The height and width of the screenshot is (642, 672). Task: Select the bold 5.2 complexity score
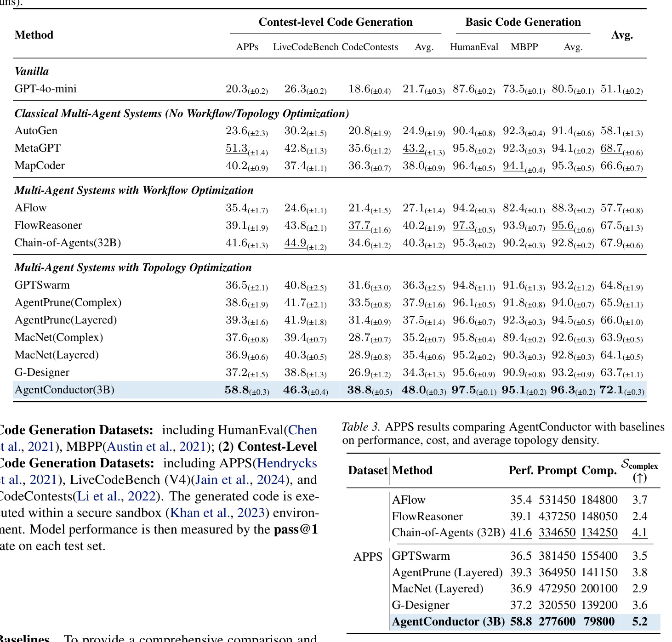[640, 622]
